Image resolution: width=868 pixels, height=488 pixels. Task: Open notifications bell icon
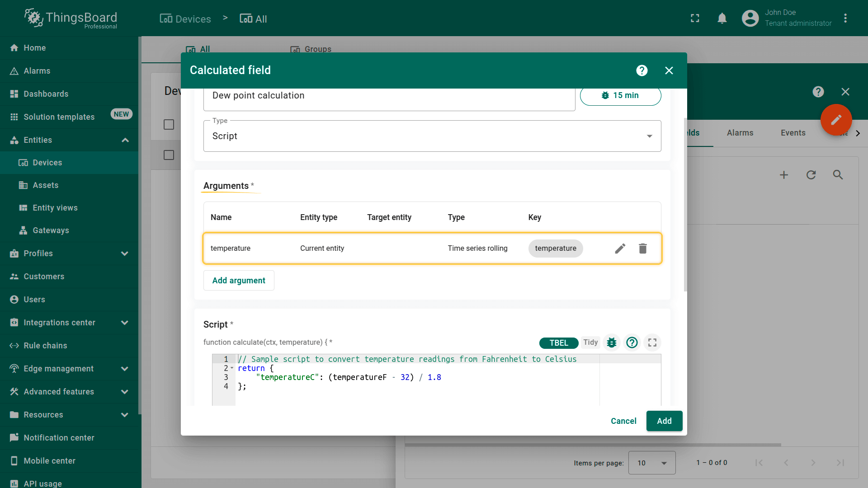[722, 19]
